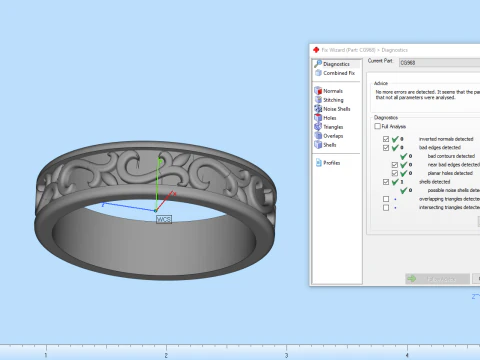The height and width of the screenshot is (360, 480).
Task: Click the red Fix Wizard title bar icon
Action: click(x=316, y=50)
